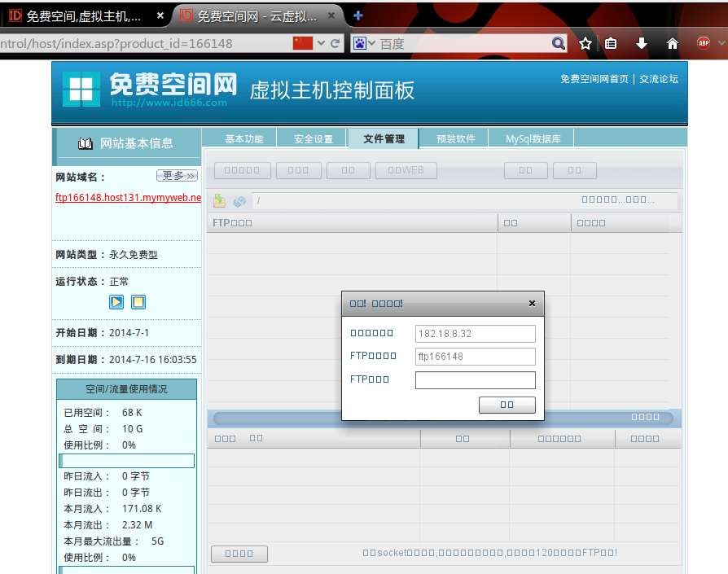Click the folder-up icon in file manager

(219, 200)
